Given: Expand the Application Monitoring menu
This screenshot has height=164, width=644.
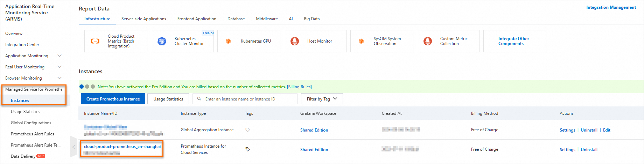Looking at the screenshot, I should coord(59,56).
